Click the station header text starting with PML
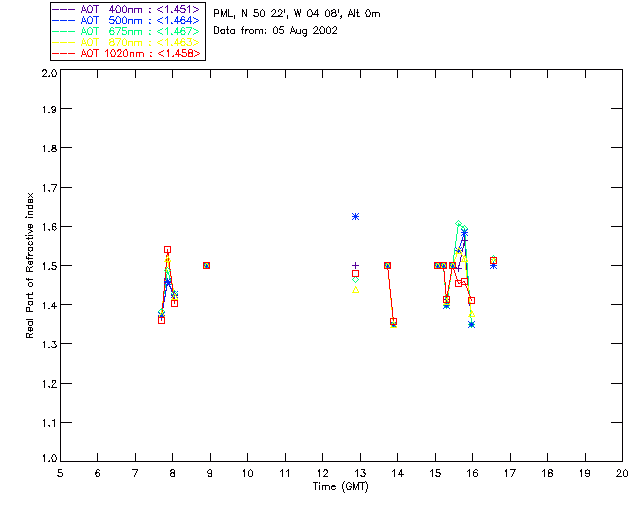 pyautogui.click(x=297, y=14)
